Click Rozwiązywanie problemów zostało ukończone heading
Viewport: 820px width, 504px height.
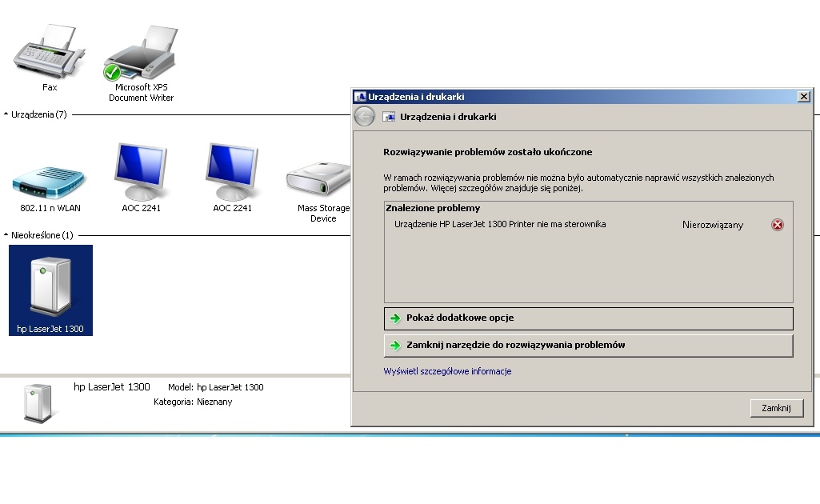click(488, 152)
